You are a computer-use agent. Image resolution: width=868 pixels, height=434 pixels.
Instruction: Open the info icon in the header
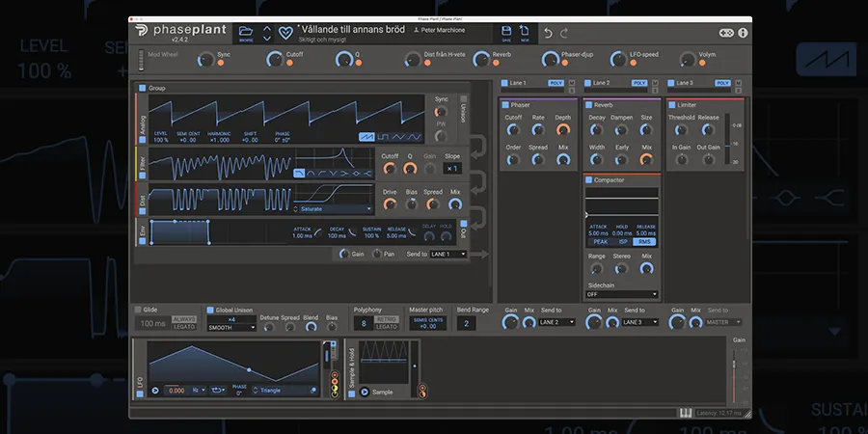tap(743, 33)
